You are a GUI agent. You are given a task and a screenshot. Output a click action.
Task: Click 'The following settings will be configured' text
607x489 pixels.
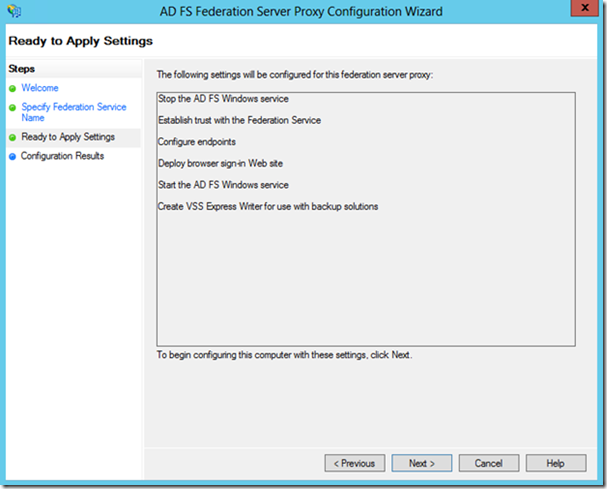pyautogui.click(x=295, y=75)
